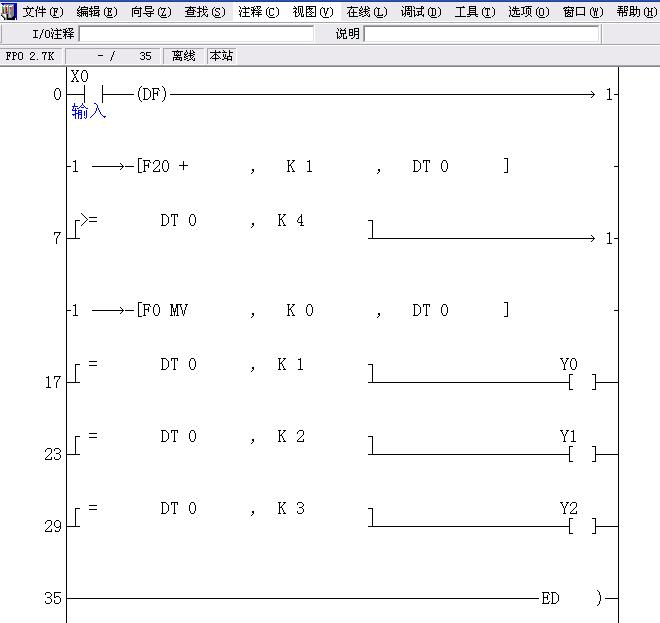Click the 离线 status indicator
This screenshot has width=660, height=623.
coord(183,56)
